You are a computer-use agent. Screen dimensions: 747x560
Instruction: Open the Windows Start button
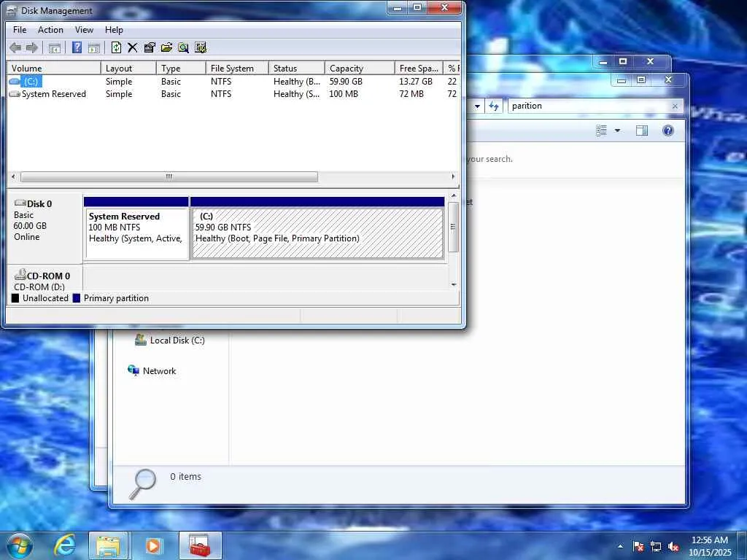[x=18, y=545]
